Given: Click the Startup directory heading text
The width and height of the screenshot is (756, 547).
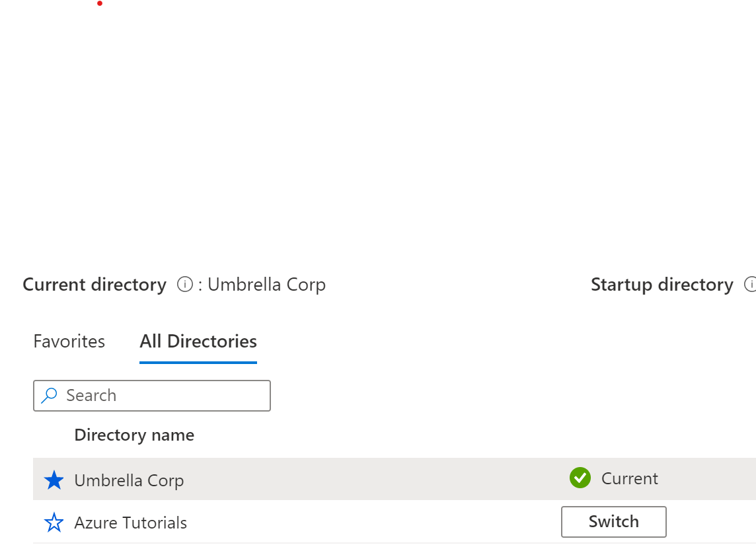Looking at the screenshot, I should (662, 284).
